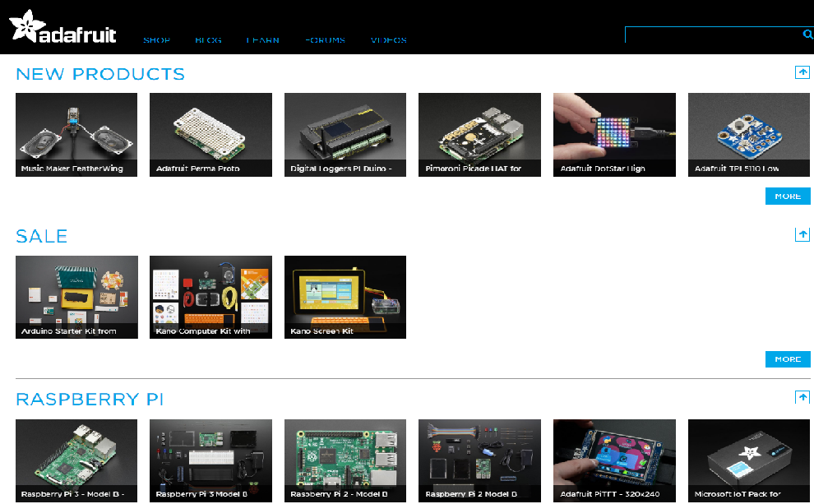Viewport: 814px width, 504px height.
Task: Open the Sale heading link
Action: 42,237
